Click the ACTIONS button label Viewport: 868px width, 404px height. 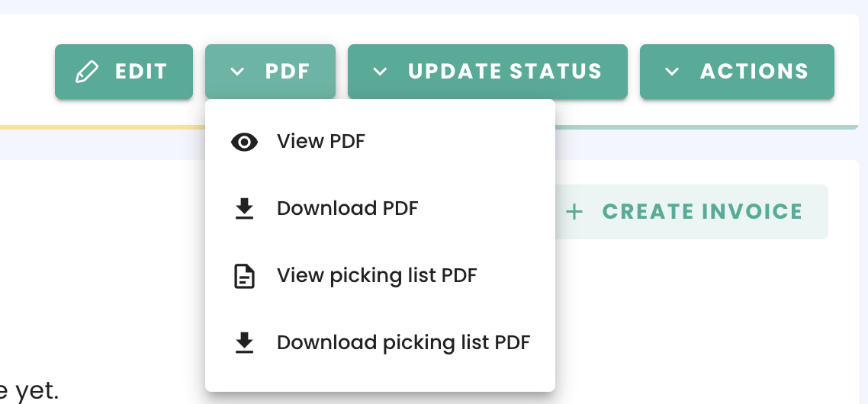point(754,72)
